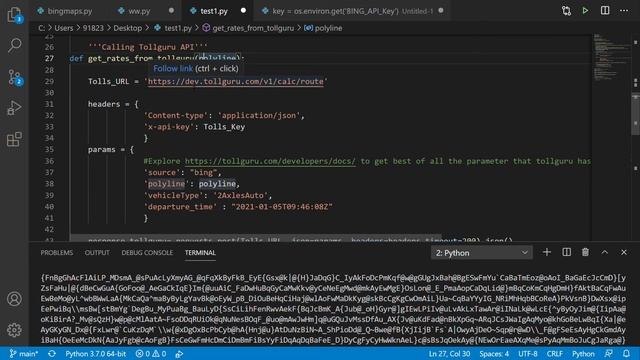The width and height of the screenshot is (640, 360).
Task: Open feedback icon in status bar
Action: pyautogui.click(x=609, y=353)
